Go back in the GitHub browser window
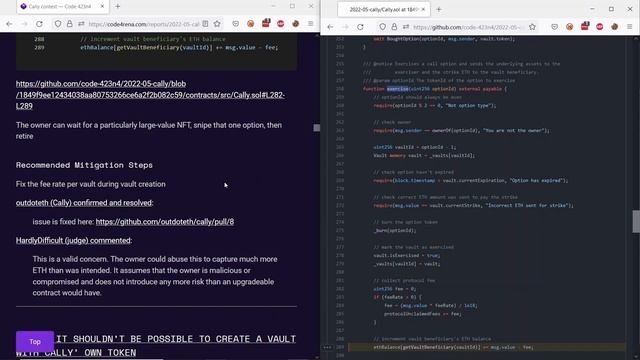 click(330, 27)
